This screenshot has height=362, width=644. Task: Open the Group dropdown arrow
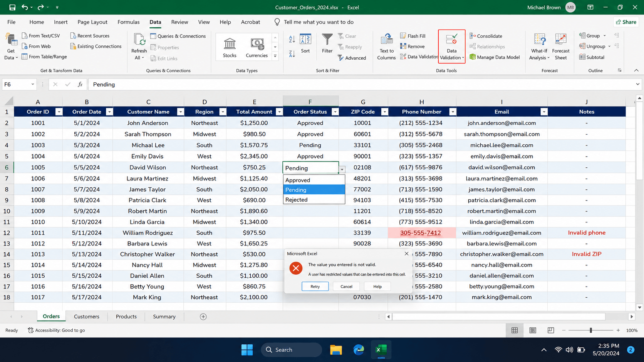(605, 36)
